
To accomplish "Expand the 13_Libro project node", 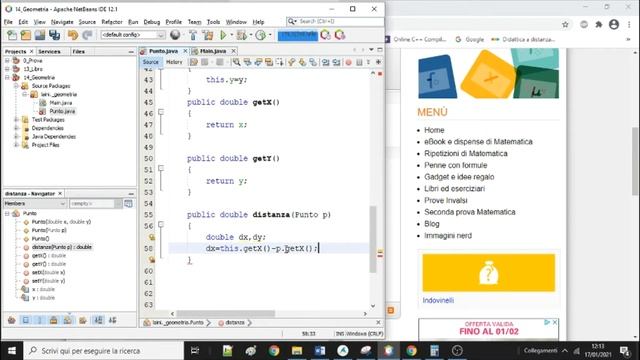I will pyautogui.click(x=7, y=69).
